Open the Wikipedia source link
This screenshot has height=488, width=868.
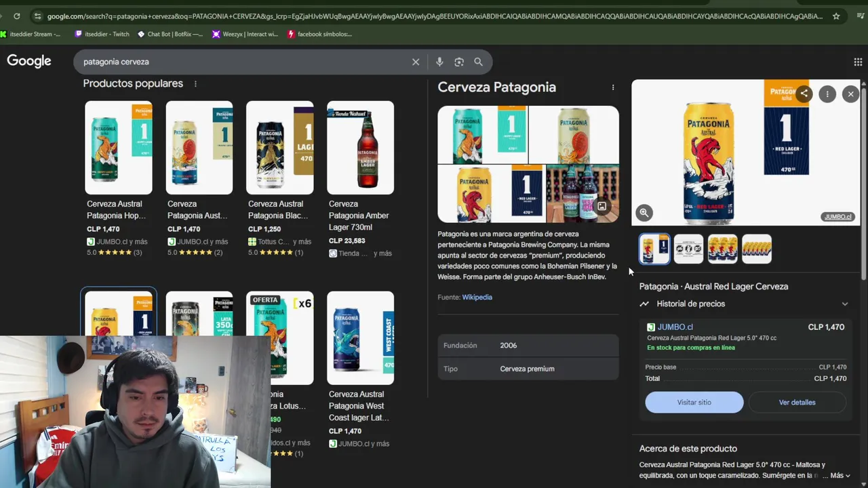[477, 297]
